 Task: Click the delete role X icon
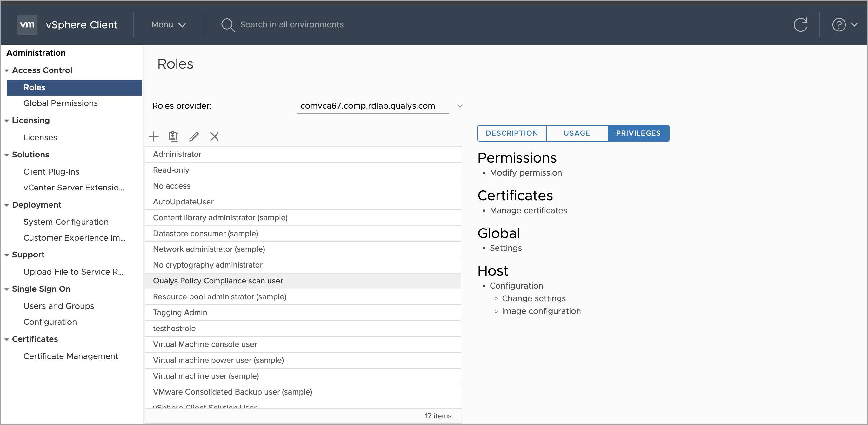[x=215, y=136]
